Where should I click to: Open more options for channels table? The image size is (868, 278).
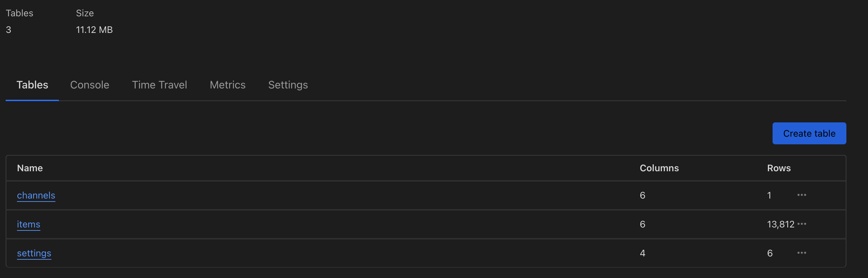pos(801,195)
